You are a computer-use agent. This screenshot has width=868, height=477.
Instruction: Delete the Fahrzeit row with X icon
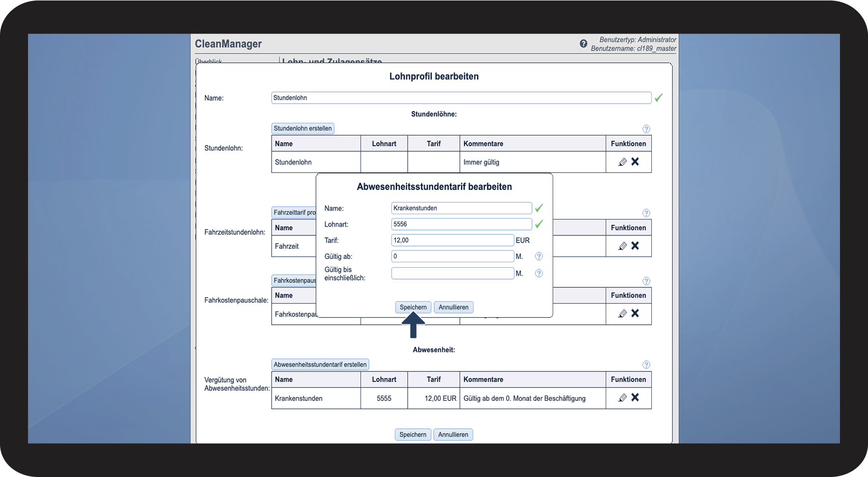(x=635, y=246)
